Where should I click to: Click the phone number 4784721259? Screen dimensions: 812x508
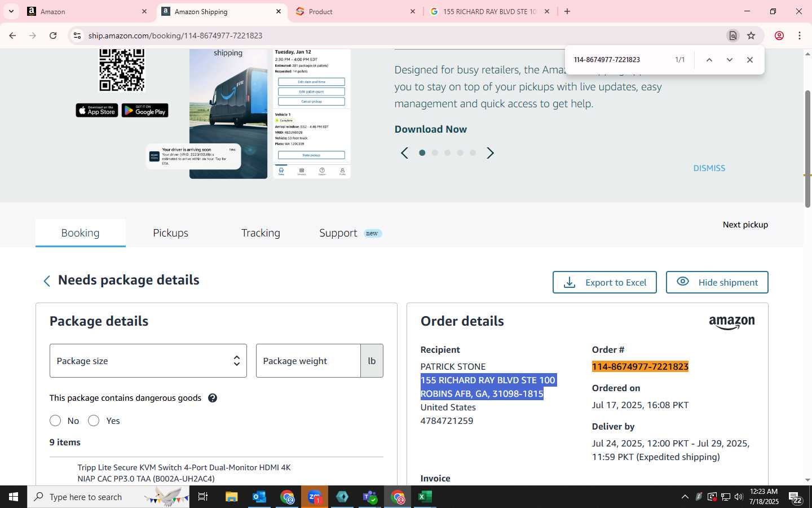click(447, 421)
